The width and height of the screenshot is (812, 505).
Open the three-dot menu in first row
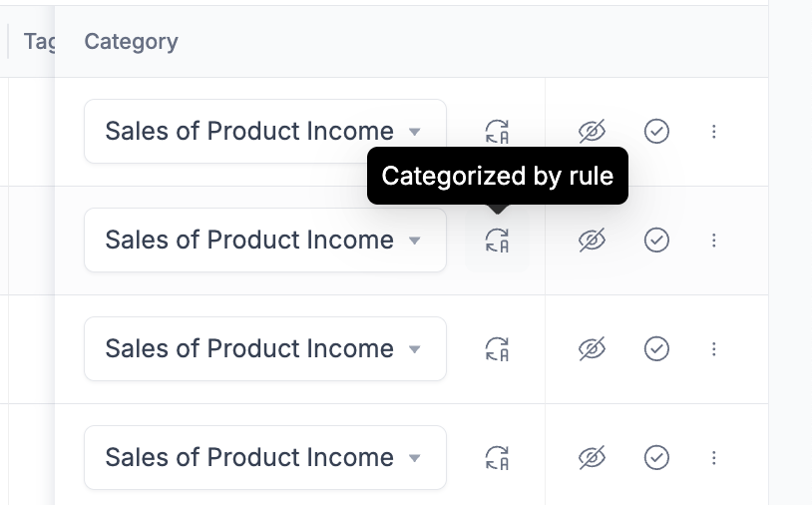[714, 132]
